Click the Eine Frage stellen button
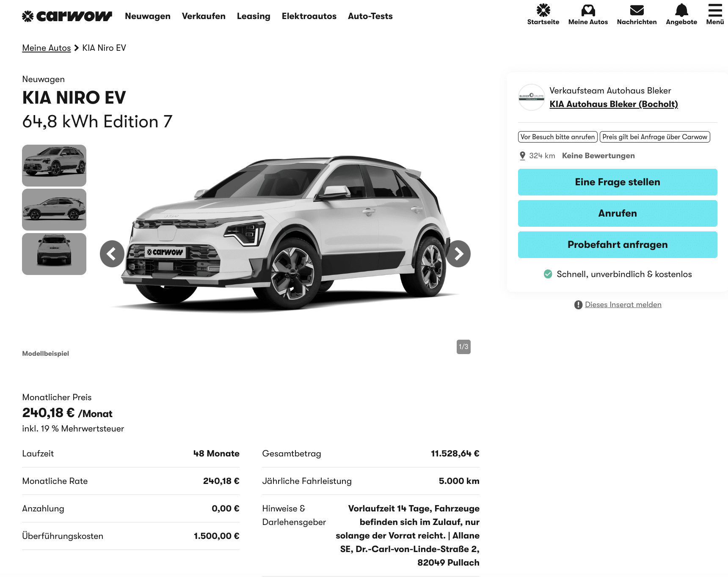This screenshot has height=577, width=728. click(618, 182)
